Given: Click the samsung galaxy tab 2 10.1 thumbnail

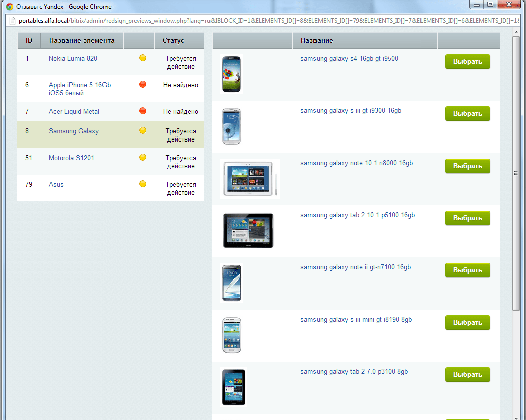Looking at the screenshot, I should click(x=248, y=231).
